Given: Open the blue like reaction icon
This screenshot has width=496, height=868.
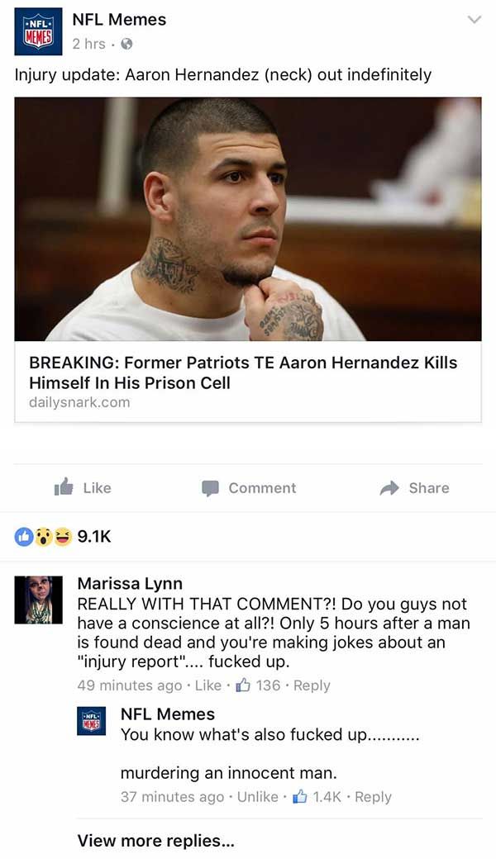Looking at the screenshot, I should (24, 537).
